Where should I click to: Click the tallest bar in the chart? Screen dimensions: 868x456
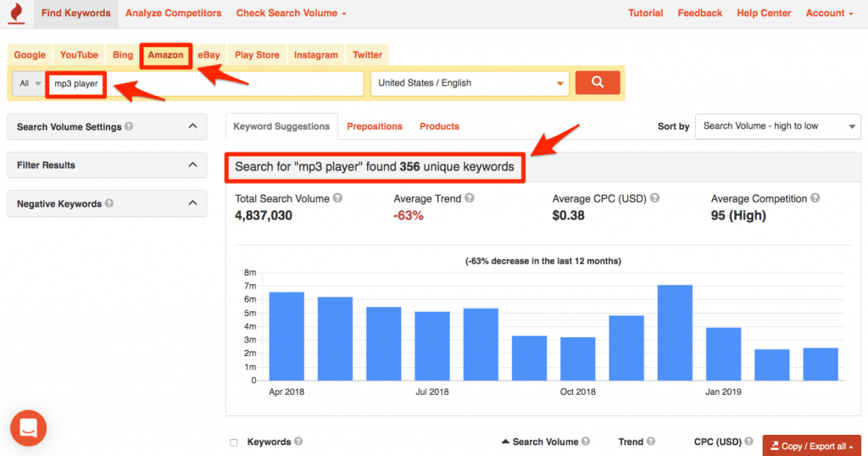(x=675, y=332)
